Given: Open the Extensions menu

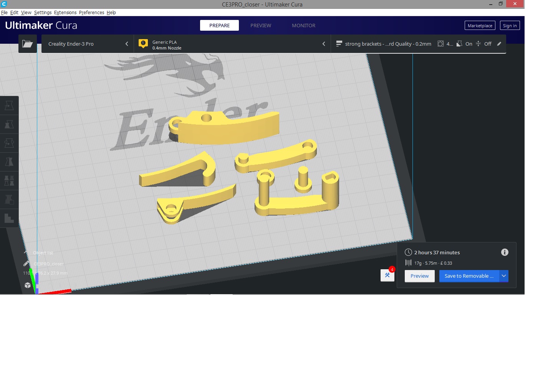Looking at the screenshot, I should pos(65,12).
